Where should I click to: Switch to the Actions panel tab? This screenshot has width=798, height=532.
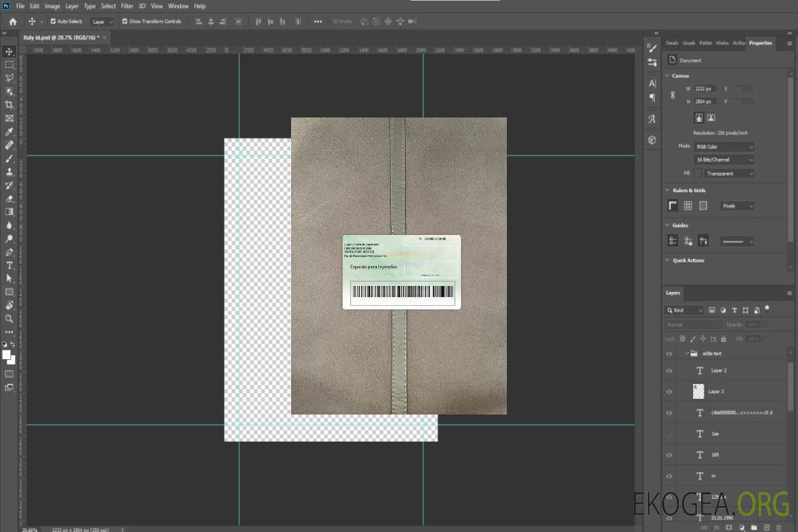coord(738,43)
